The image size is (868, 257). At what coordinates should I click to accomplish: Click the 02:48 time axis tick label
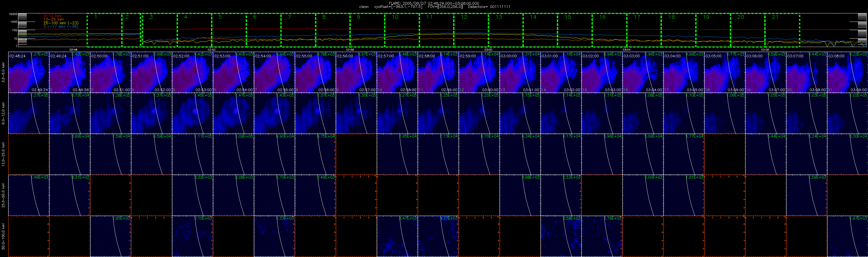73,49
